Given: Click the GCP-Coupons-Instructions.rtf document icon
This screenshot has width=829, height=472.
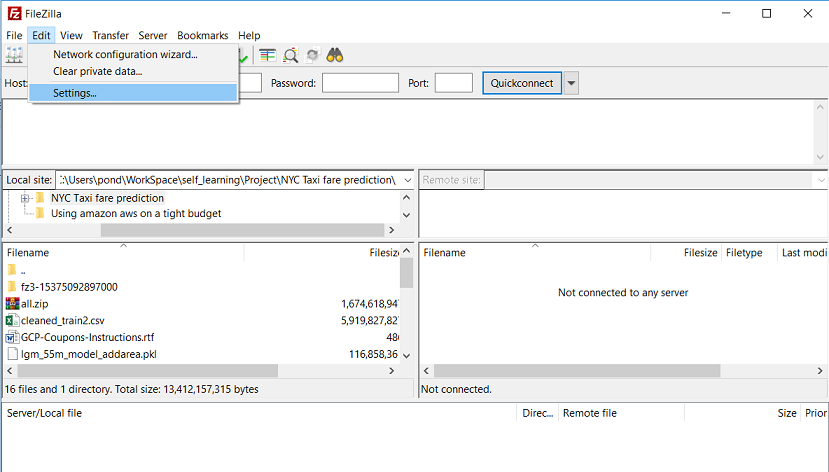Looking at the screenshot, I should click(12, 337).
